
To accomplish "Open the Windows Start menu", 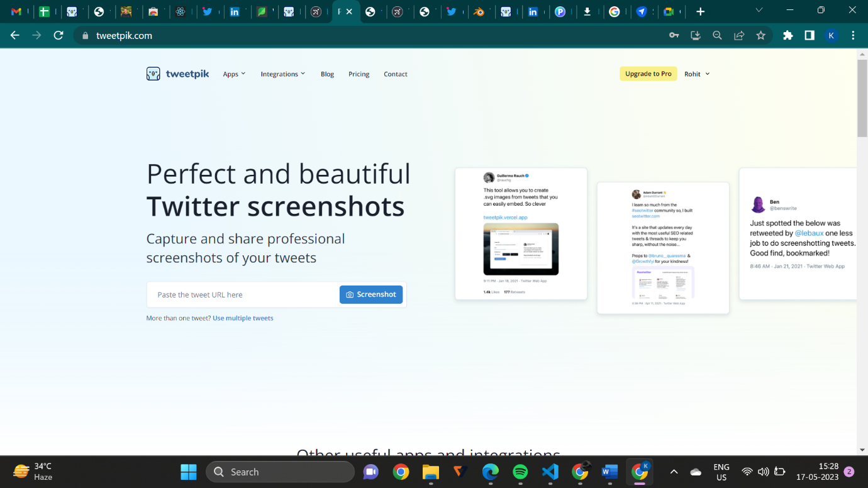I will pyautogui.click(x=188, y=472).
